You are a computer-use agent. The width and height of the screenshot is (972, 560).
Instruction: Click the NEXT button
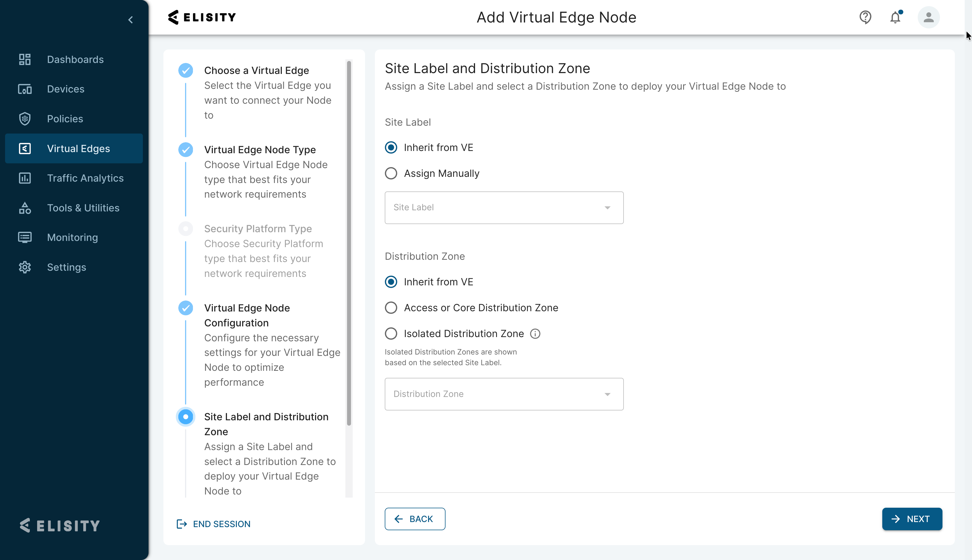tap(912, 519)
